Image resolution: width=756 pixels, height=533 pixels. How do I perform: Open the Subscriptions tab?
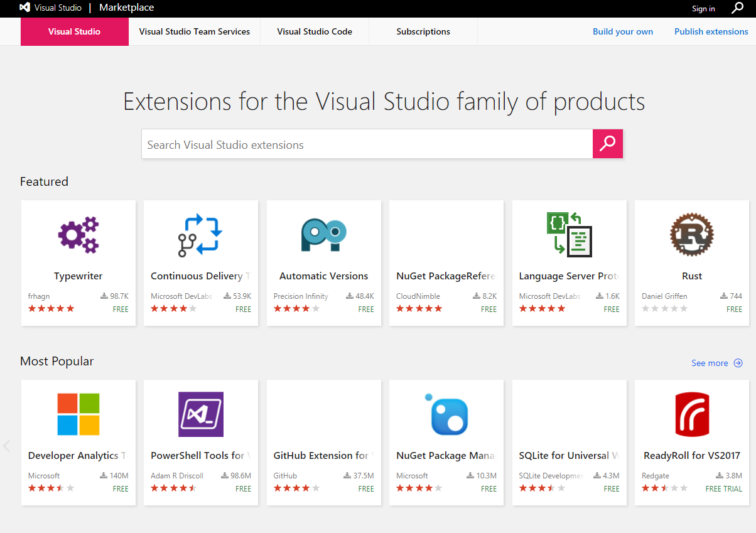coord(423,31)
